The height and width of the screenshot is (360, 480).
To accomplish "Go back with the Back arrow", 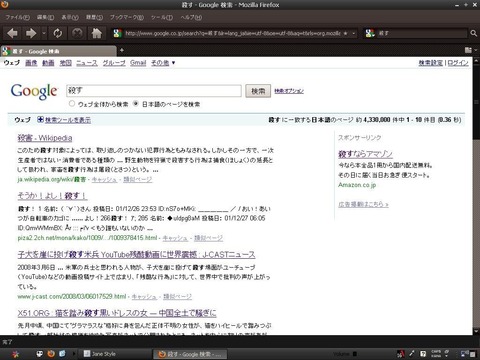I will pos(12,33).
